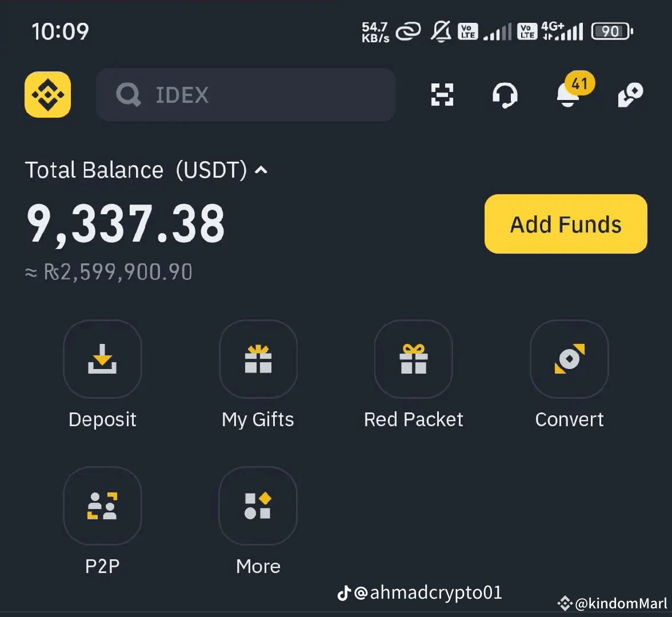
Task: Tap the 9,337.38 balance amount
Action: 126,224
